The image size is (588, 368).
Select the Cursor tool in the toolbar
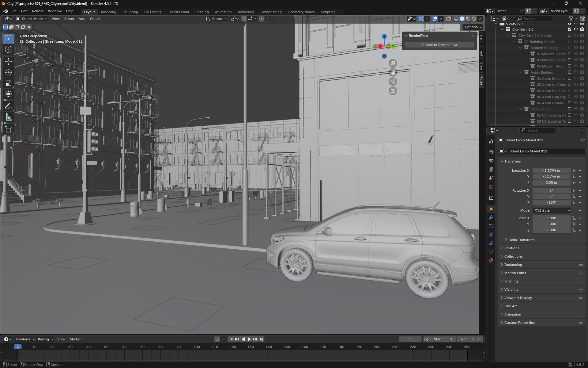[9, 49]
